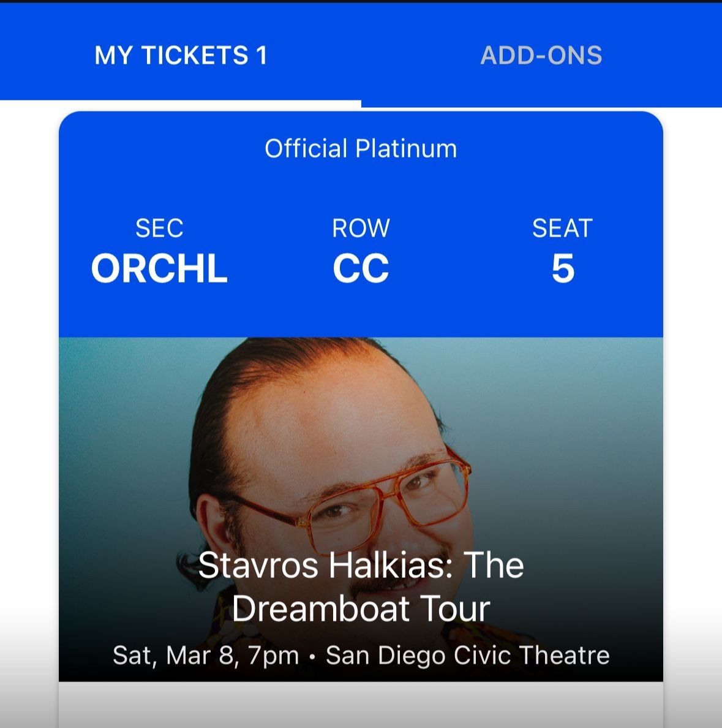Screen dimensions: 722x728
Task: Click the SEAT heading label
Action: (x=562, y=228)
